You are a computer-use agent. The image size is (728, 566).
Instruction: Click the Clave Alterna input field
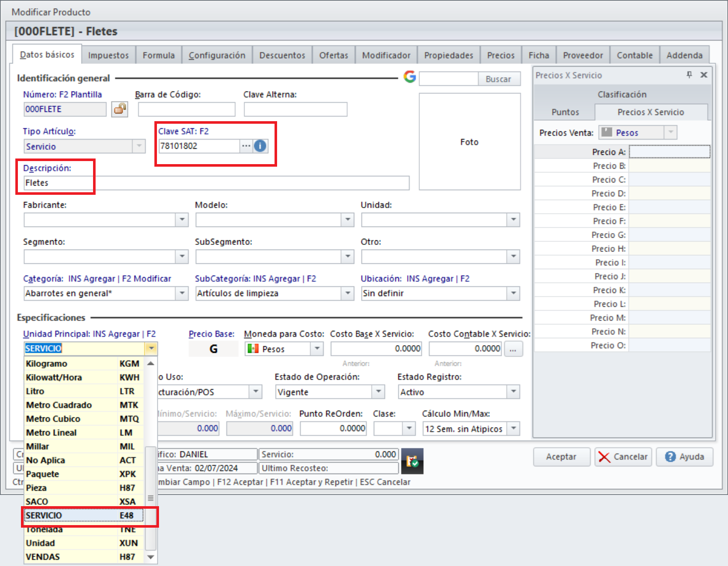[295, 109]
